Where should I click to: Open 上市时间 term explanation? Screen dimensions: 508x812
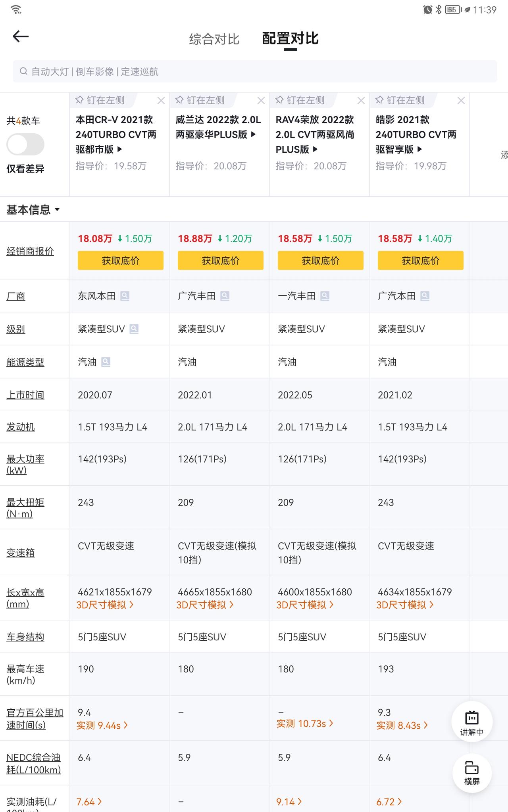click(x=25, y=395)
